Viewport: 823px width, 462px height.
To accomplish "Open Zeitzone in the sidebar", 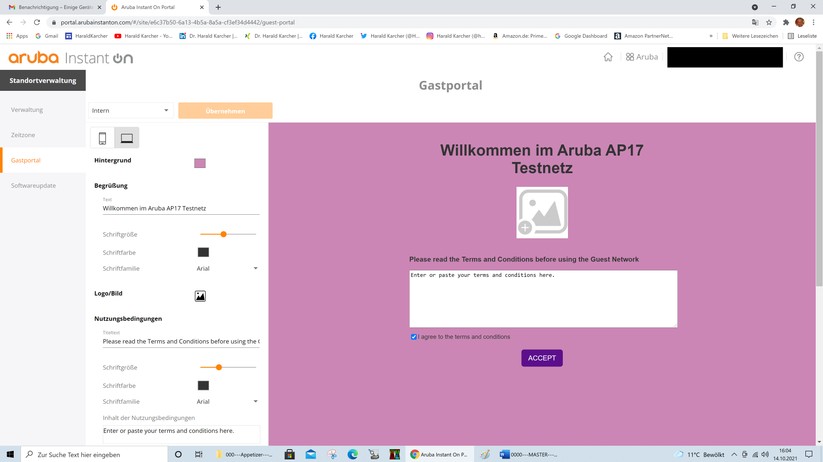I will coord(23,135).
